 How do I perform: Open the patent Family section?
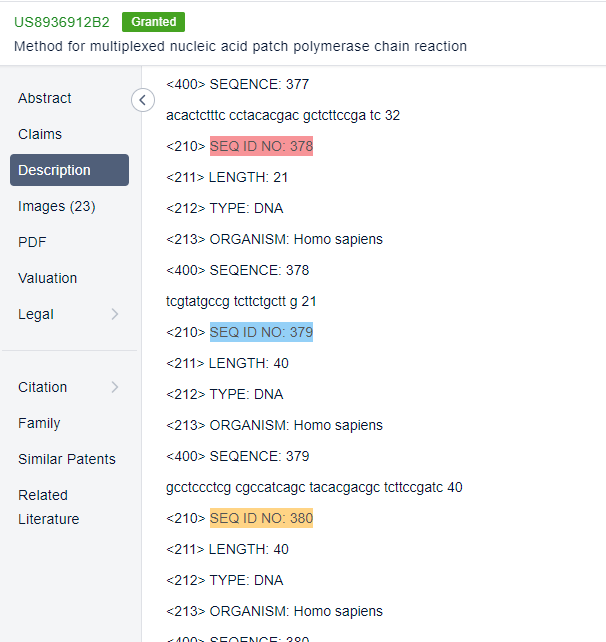(x=39, y=423)
